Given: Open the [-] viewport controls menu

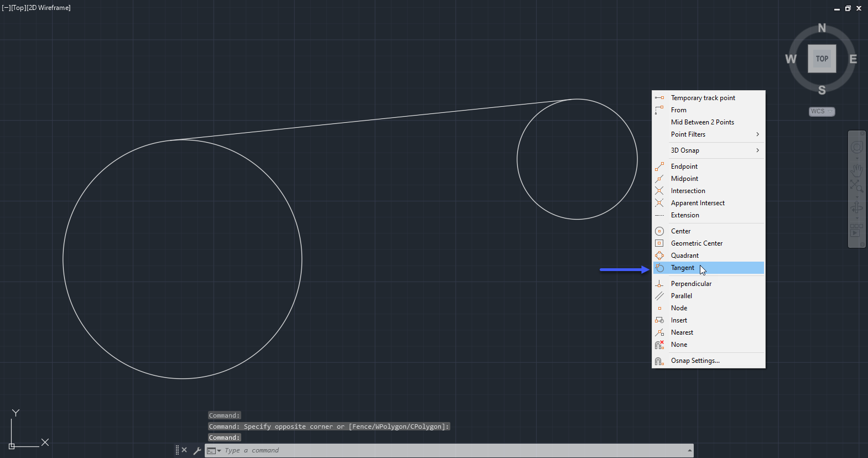Looking at the screenshot, I should pyautogui.click(x=6, y=8).
